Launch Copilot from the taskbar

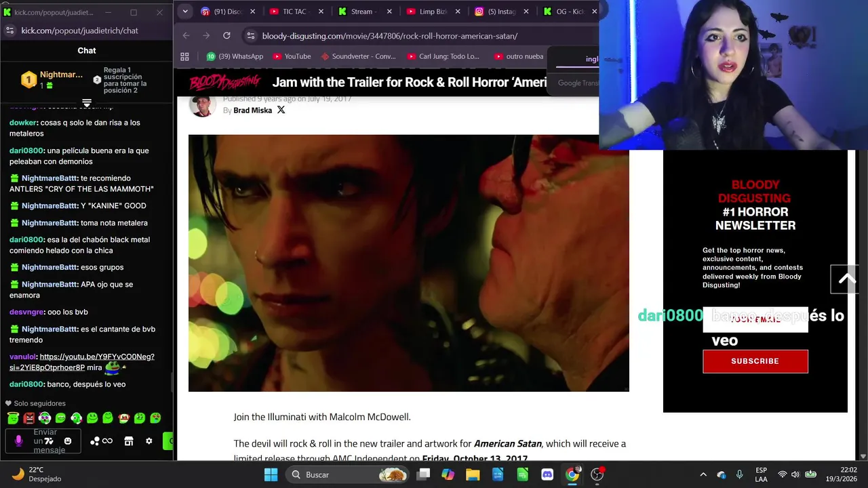tap(448, 474)
